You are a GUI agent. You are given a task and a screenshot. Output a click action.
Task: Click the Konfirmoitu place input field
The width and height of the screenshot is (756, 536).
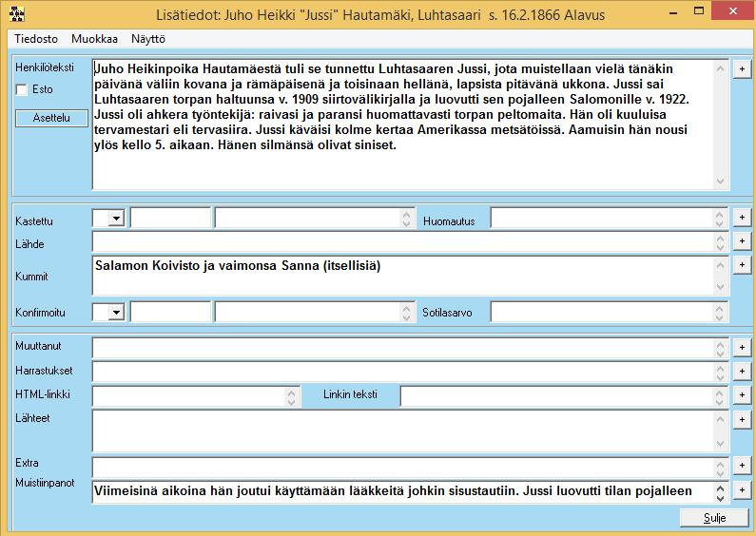(x=315, y=313)
